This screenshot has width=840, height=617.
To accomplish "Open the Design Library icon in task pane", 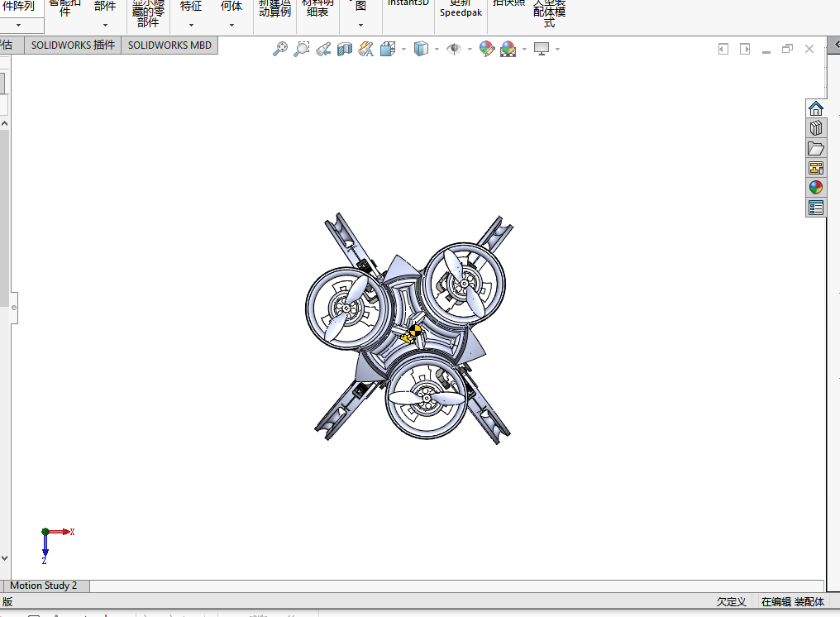I will click(x=816, y=128).
